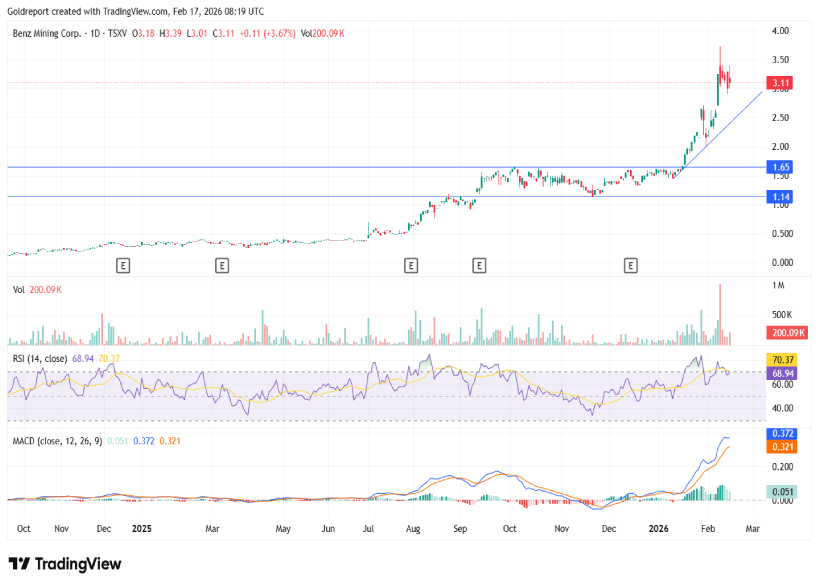This screenshot has height=577, width=816.
Task: Click the Benz Mining Corp. symbol title
Action: point(50,33)
